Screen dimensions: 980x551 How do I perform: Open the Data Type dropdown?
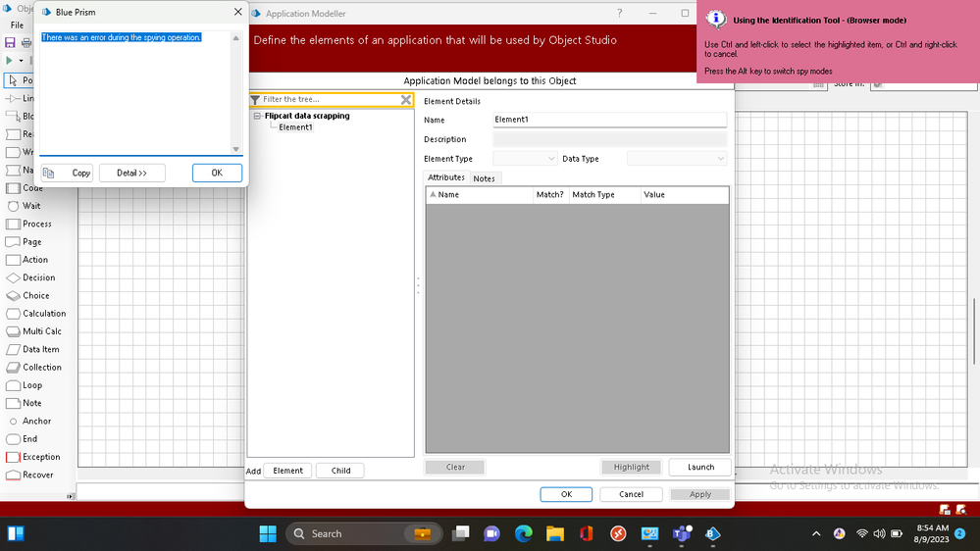(676, 159)
